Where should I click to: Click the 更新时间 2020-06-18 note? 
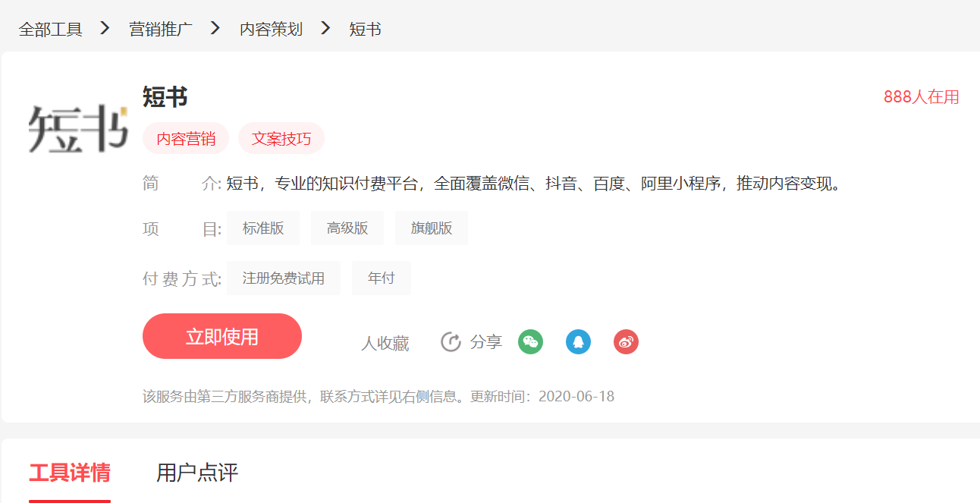tap(542, 397)
